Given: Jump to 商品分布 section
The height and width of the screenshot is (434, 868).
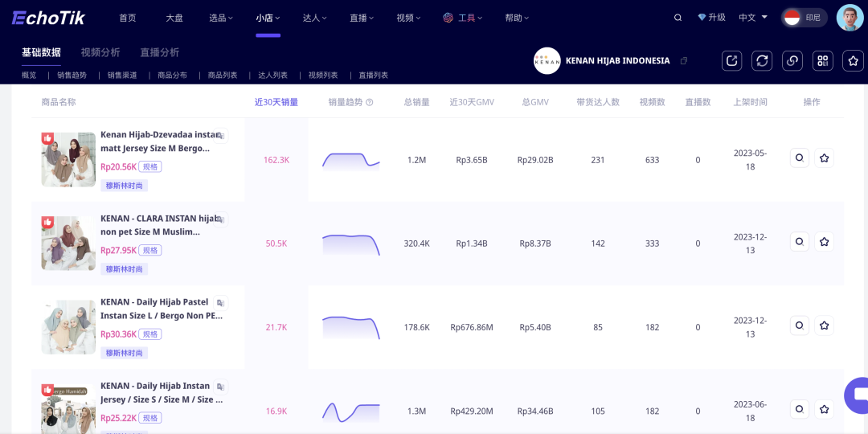Looking at the screenshot, I should (172, 76).
